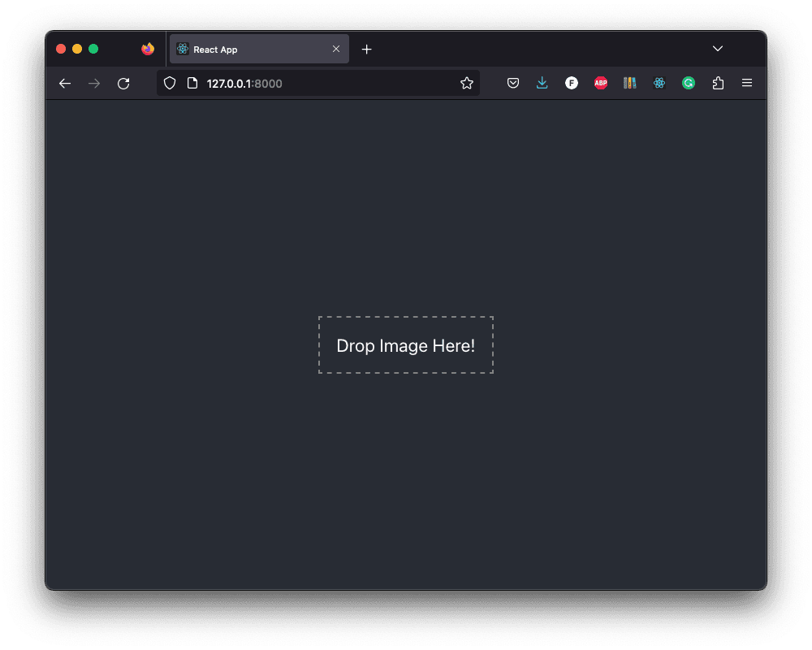
Task: Maximize the browser window
Action: (93, 49)
